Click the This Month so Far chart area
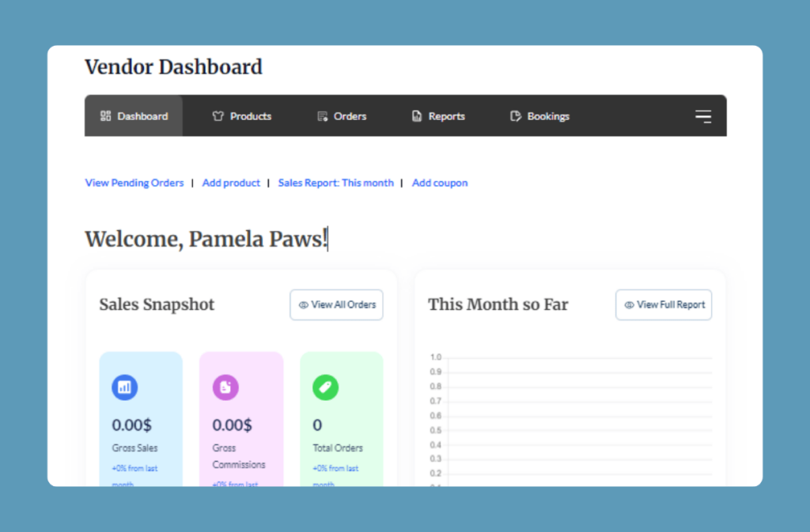The image size is (810, 532). (x=577, y=419)
